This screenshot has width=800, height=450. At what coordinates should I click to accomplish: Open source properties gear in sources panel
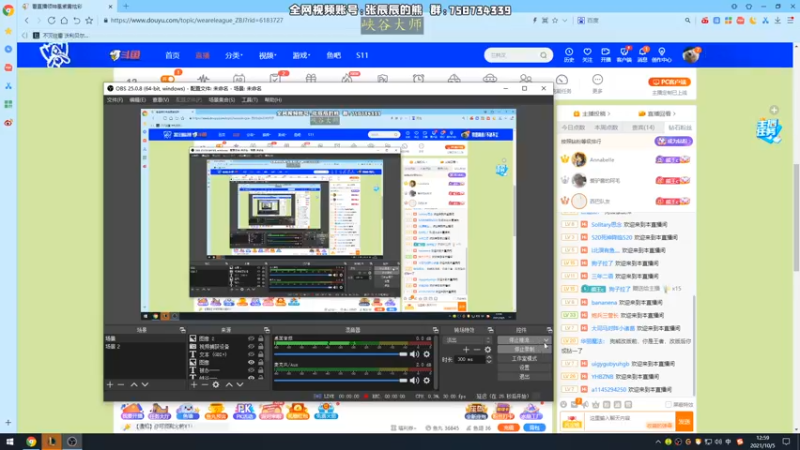(x=216, y=385)
